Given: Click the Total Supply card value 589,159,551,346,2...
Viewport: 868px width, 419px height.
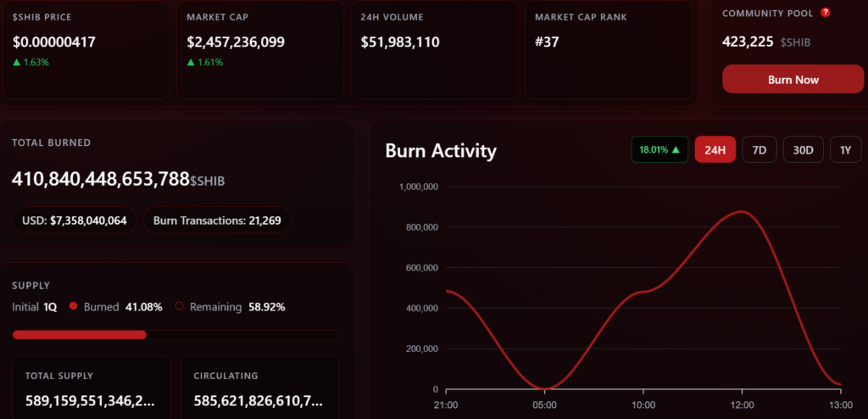Looking at the screenshot, I should (x=90, y=400).
